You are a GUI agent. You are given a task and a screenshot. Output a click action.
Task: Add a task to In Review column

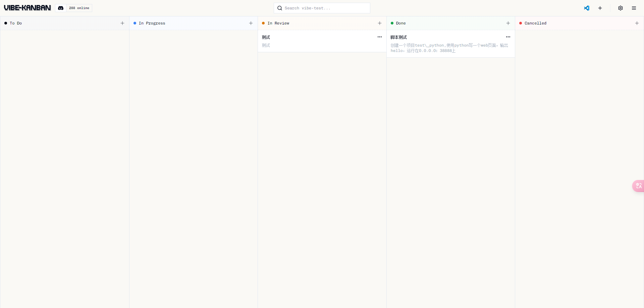[380, 23]
